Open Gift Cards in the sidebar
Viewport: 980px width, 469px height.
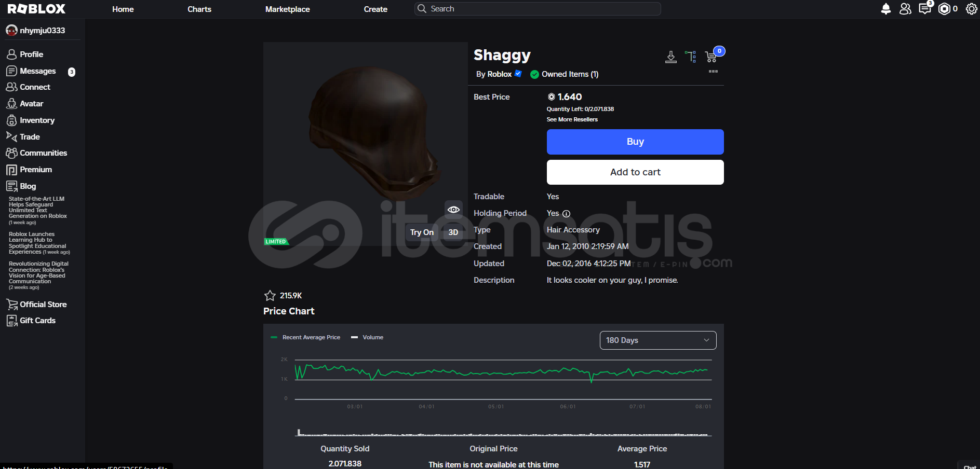(x=31, y=321)
